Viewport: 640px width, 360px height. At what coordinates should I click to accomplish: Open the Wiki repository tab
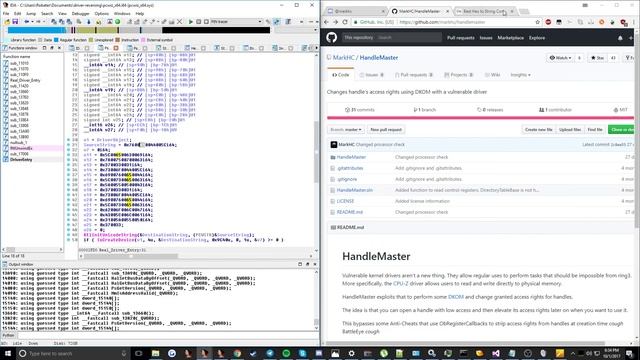click(x=492, y=75)
